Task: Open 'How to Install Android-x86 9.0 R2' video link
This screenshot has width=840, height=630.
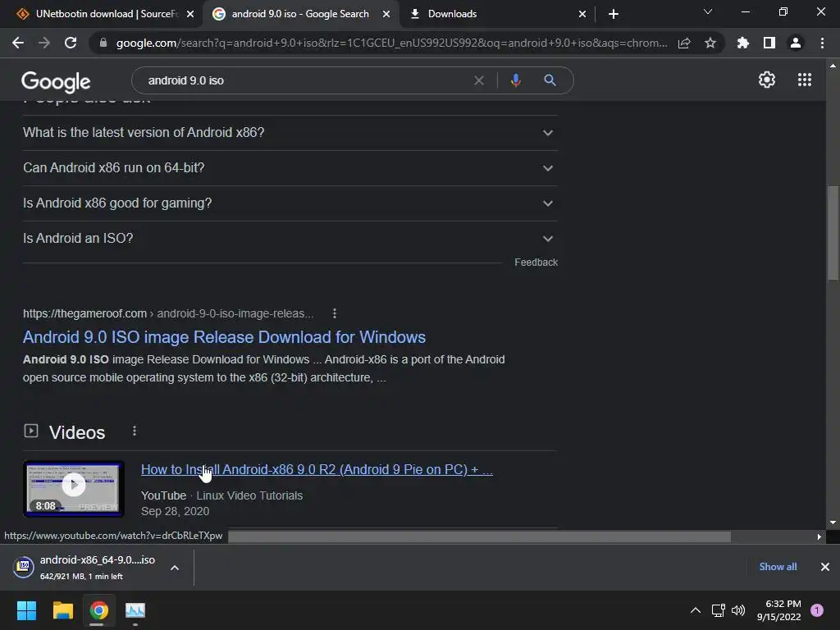Action: (x=317, y=469)
